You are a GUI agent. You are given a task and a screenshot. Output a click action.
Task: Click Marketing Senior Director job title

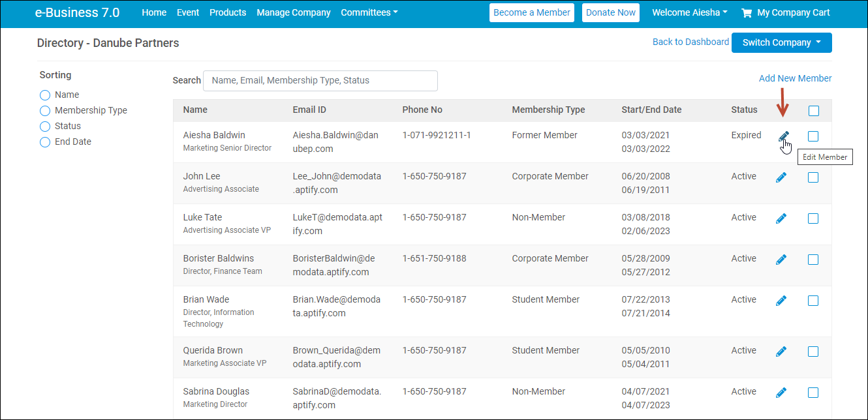[x=227, y=148]
